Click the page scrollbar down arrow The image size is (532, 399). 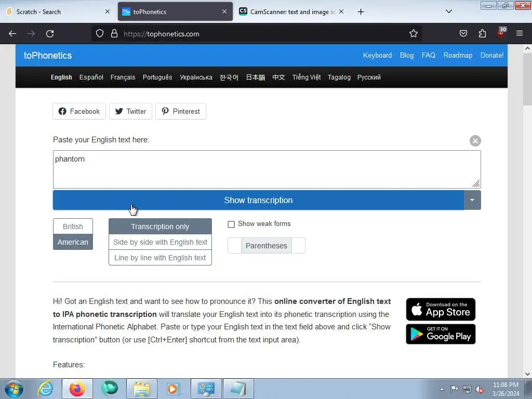527,374
